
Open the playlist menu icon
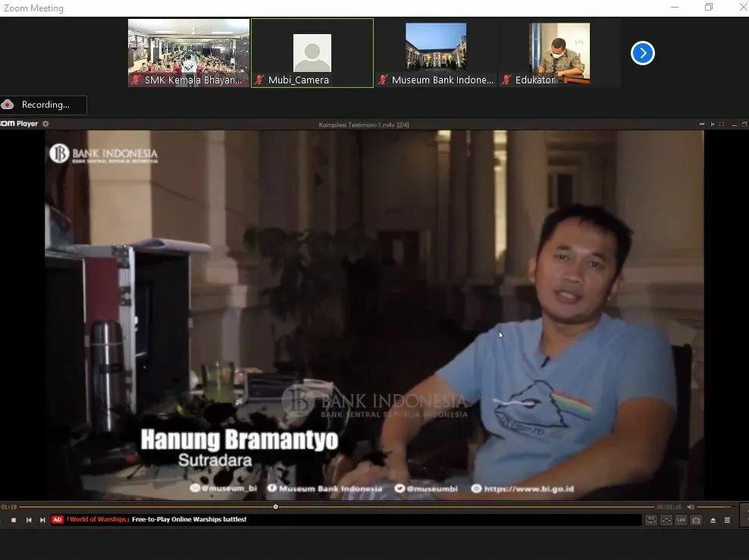click(727, 521)
